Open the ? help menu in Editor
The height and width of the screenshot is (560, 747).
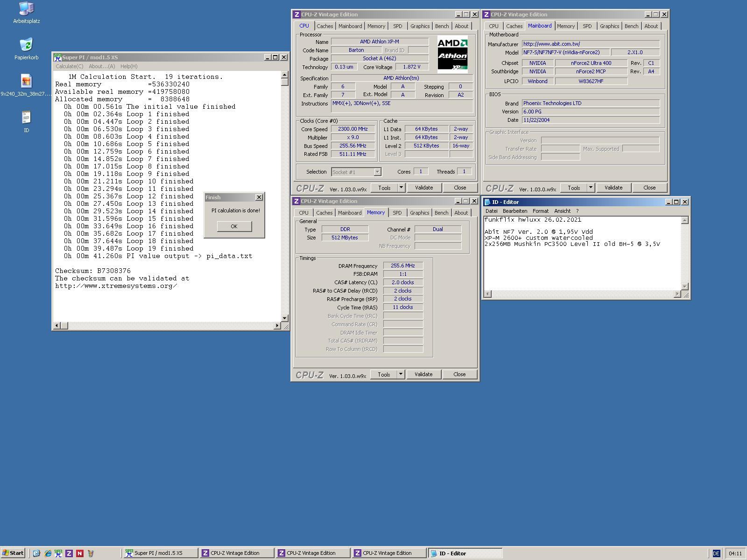click(577, 211)
